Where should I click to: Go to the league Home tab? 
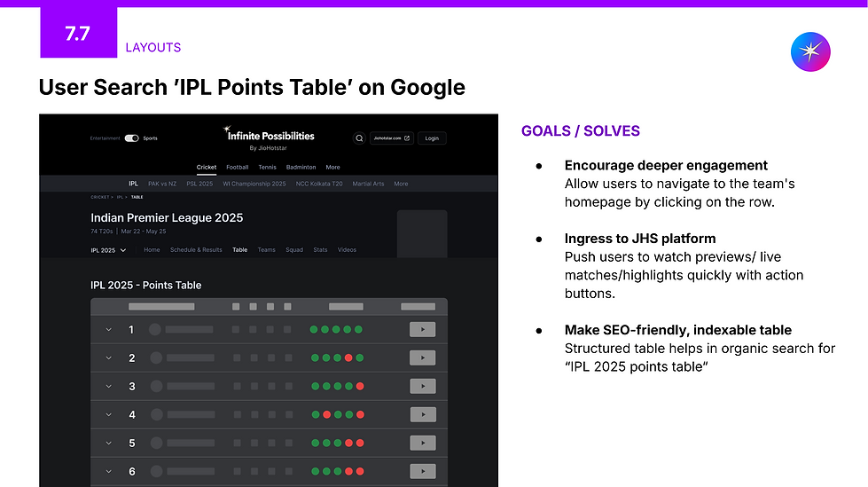tap(152, 250)
